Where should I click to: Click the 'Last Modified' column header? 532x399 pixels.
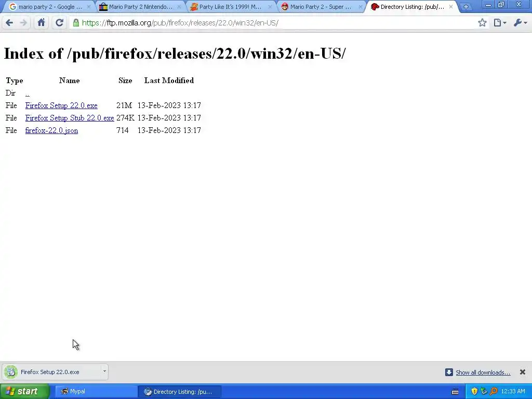point(169,81)
